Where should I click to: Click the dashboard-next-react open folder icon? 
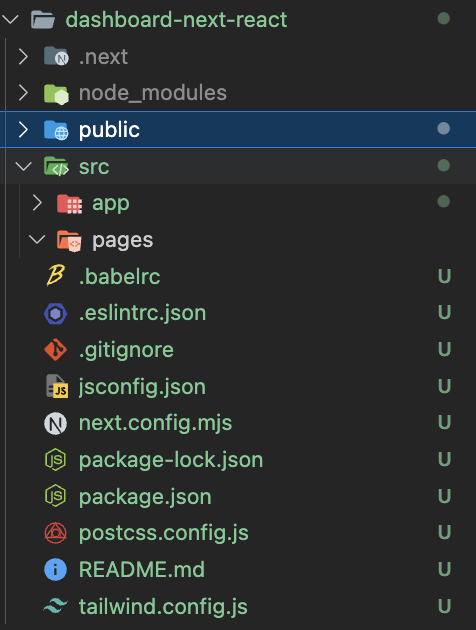43,20
